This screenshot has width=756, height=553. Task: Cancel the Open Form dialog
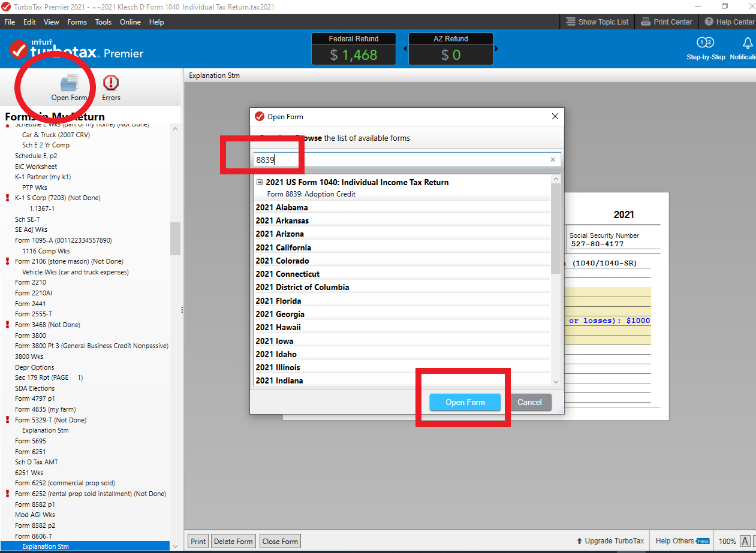pyautogui.click(x=529, y=402)
